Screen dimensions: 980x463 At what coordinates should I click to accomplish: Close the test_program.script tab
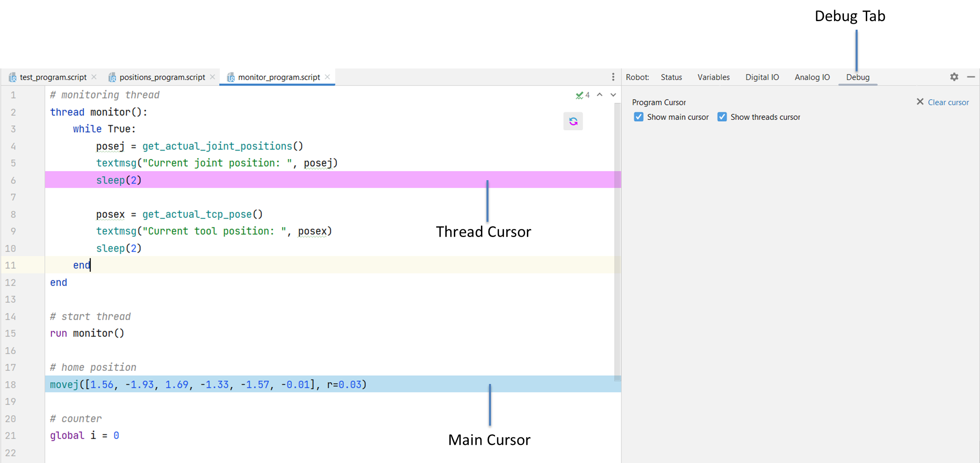94,77
